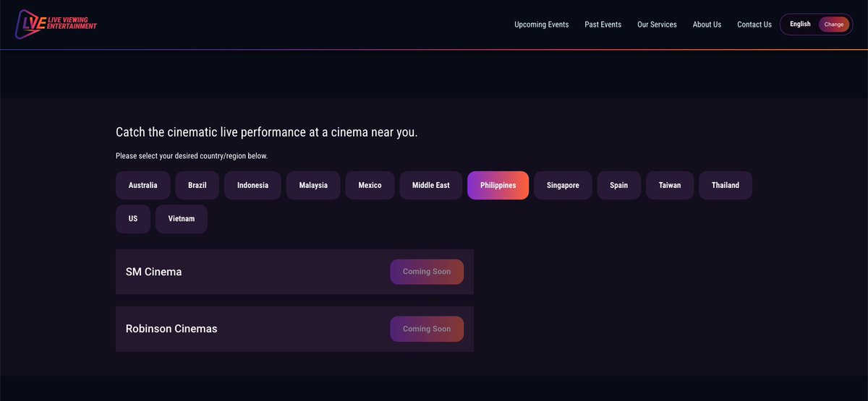
Task: Select the highlighted Philippines button
Action: [x=498, y=185]
